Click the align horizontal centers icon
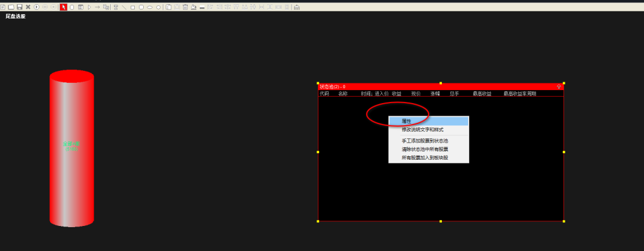The height and width of the screenshot is (251, 644). pyautogui.click(x=228, y=7)
